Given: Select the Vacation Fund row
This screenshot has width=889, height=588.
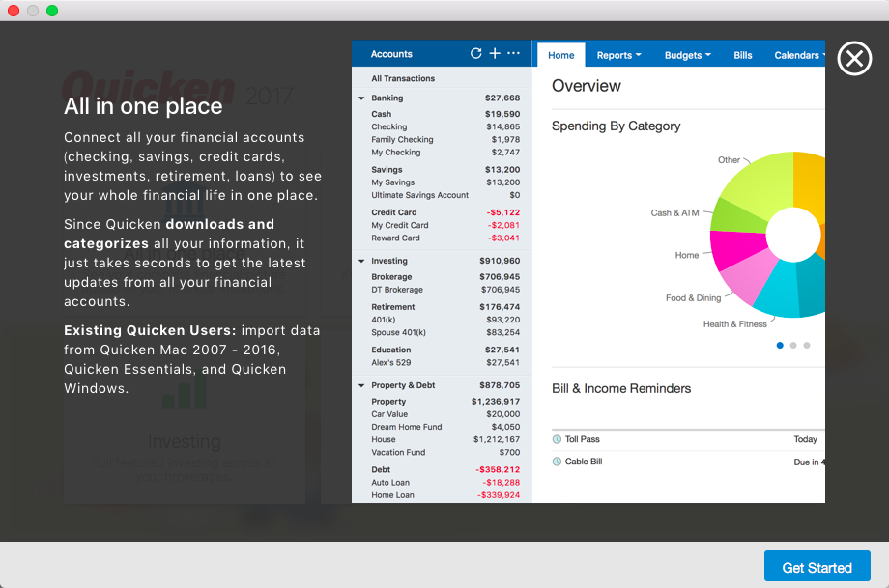Looking at the screenshot, I should (441, 452).
